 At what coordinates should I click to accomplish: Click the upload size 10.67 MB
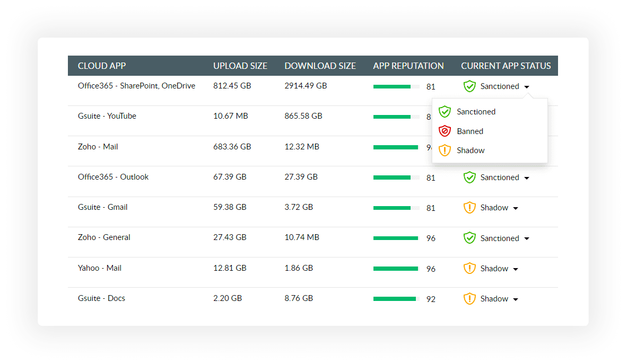coord(230,116)
